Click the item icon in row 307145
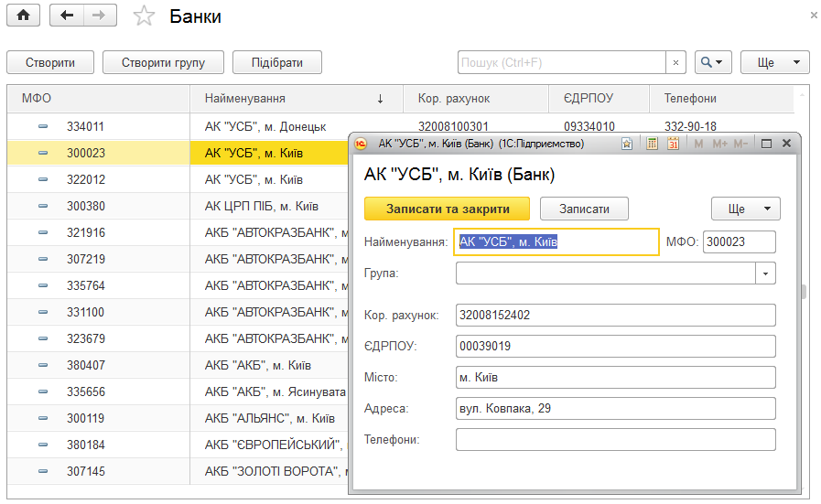The width and height of the screenshot is (821, 504). [x=43, y=472]
